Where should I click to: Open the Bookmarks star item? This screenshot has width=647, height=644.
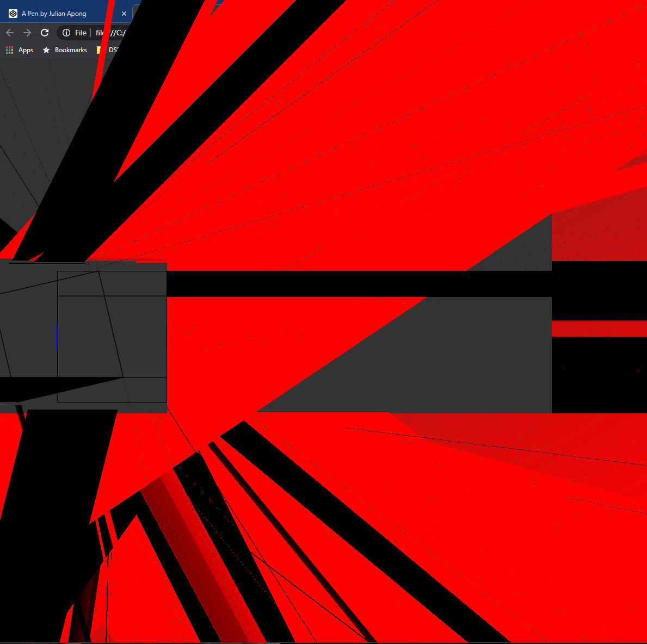[65, 50]
